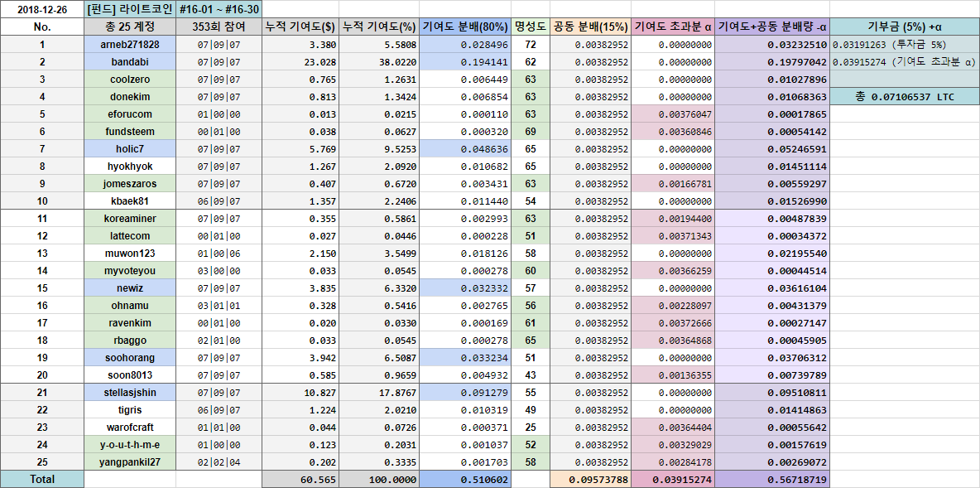Click the 총 0.07106537 LTC cell
The image size is (980, 488).
coord(905,97)
